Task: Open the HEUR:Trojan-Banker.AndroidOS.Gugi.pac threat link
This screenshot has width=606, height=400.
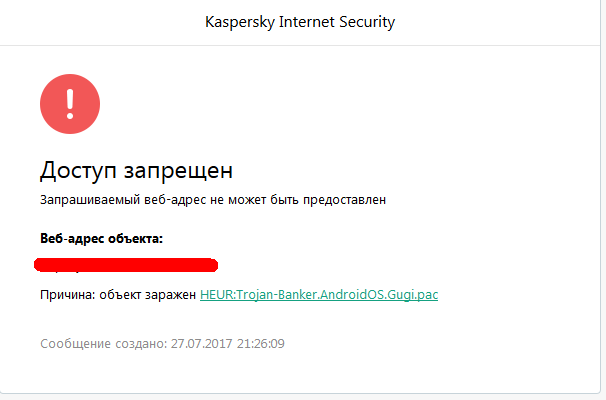Action: 319,295
